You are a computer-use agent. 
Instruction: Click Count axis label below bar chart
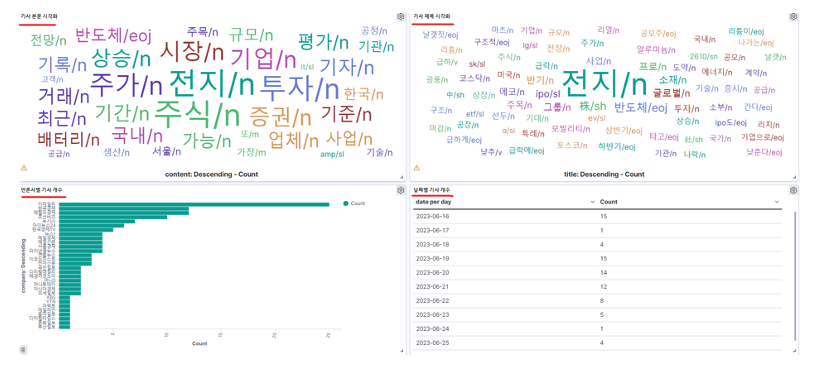tap(199, 344)
